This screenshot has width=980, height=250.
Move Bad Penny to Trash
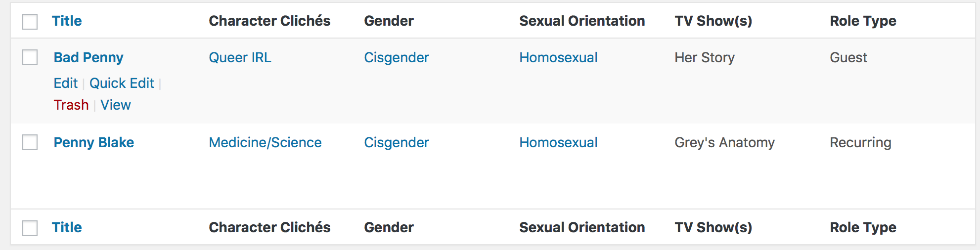[x=71, y=105]
